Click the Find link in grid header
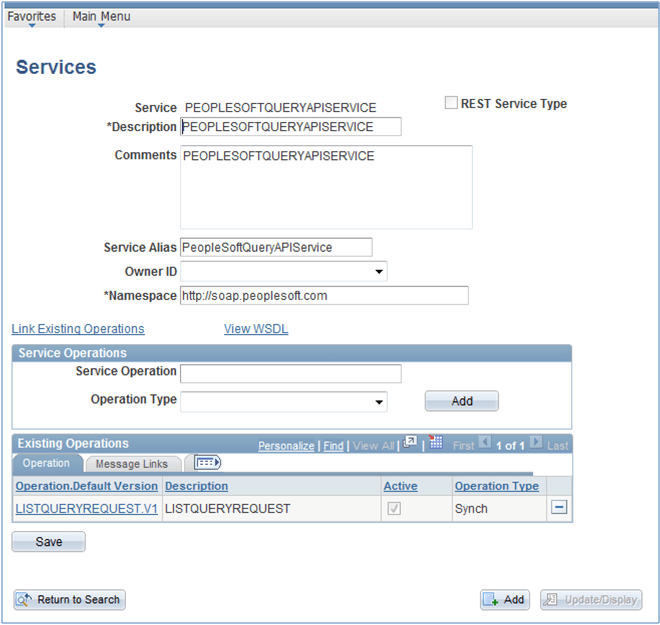The image size is (660, 625). pyautogui.click(x=333, y=446)
